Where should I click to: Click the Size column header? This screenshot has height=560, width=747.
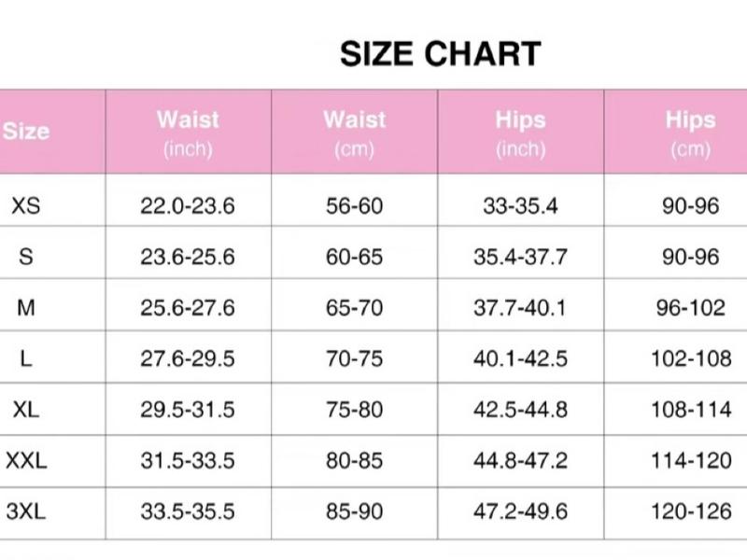tap(26, 132)
